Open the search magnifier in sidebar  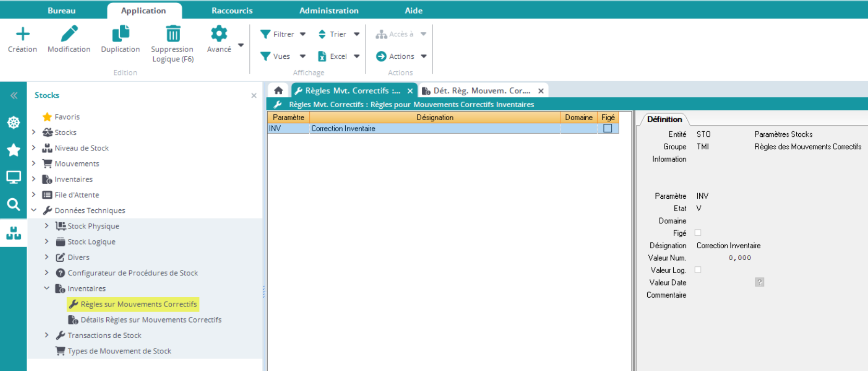[x=14, y=204]
